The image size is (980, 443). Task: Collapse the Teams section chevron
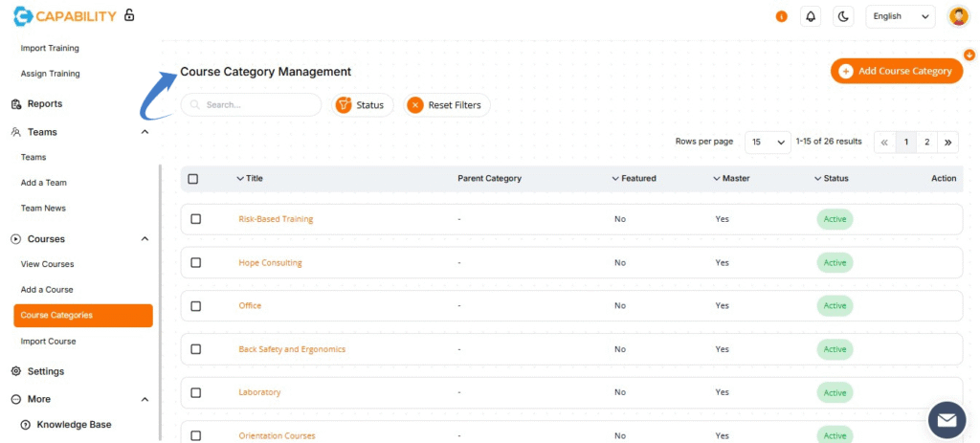tap(145, 132)
